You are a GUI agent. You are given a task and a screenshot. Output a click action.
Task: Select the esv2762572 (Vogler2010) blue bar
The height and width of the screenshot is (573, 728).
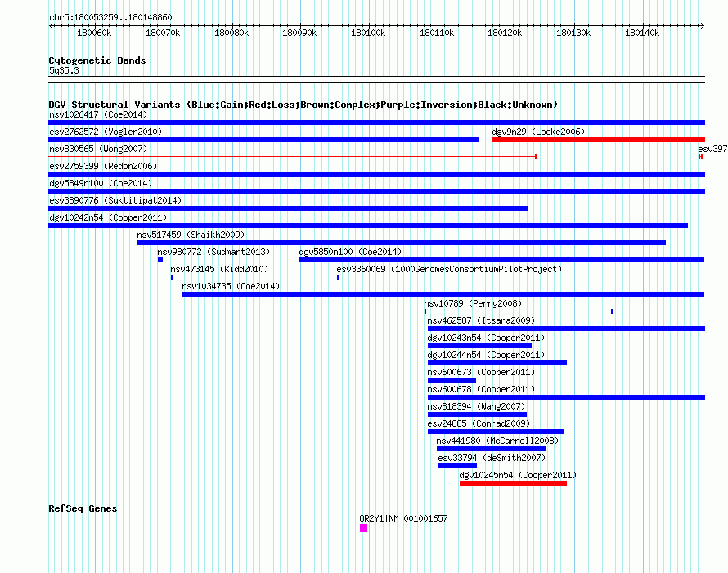[x=263, y=140]
